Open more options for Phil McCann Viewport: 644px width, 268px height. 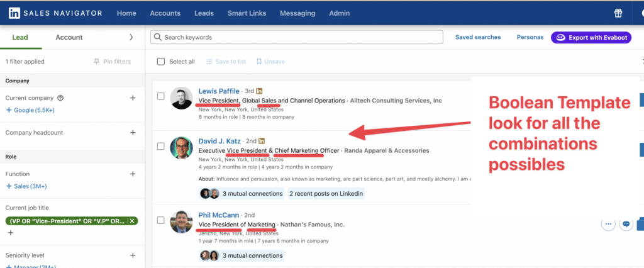pos(608,224)
